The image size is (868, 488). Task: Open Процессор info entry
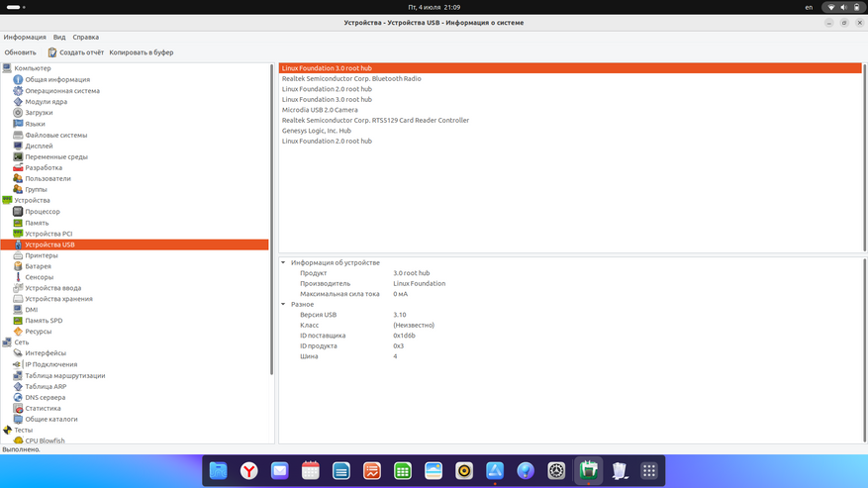(43, 212)
